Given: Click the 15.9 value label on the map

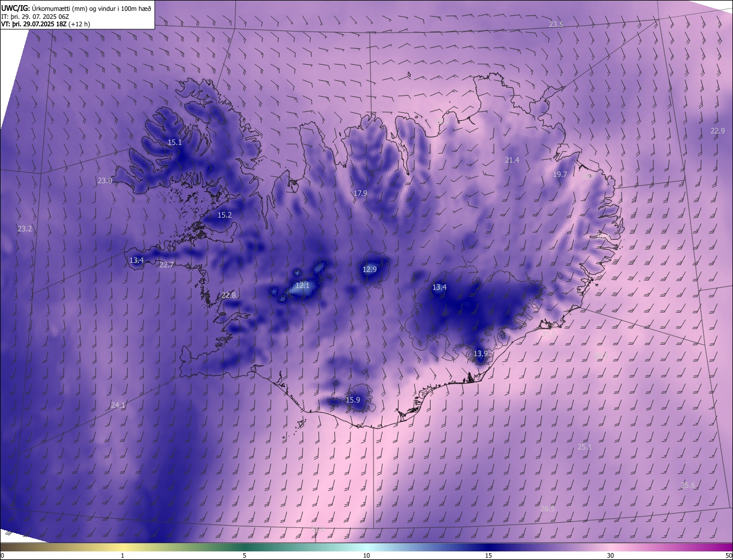Looking at the screenshot, I should pyautogui.click(x=353, y=400).
